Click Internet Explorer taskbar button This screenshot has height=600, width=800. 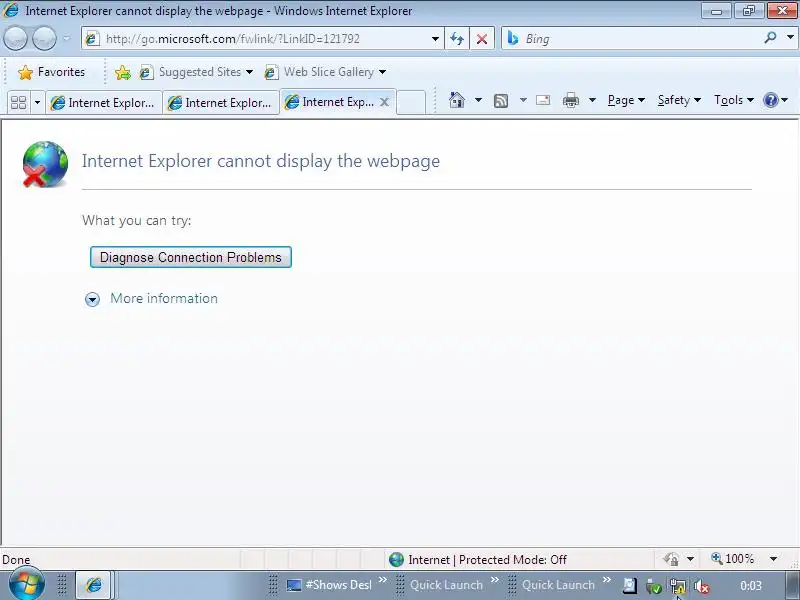[x=93, y=585]
